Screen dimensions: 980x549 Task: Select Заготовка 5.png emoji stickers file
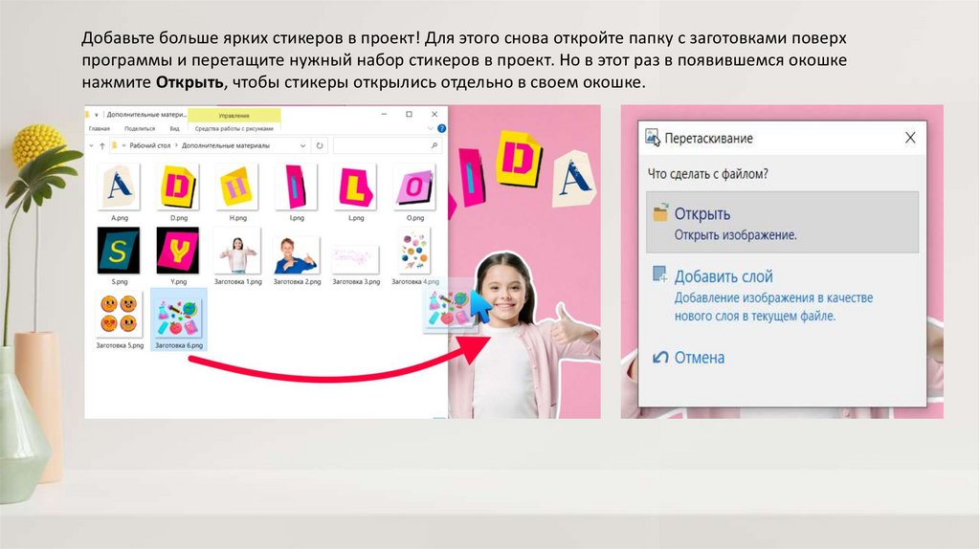click(x=119, y=314)
